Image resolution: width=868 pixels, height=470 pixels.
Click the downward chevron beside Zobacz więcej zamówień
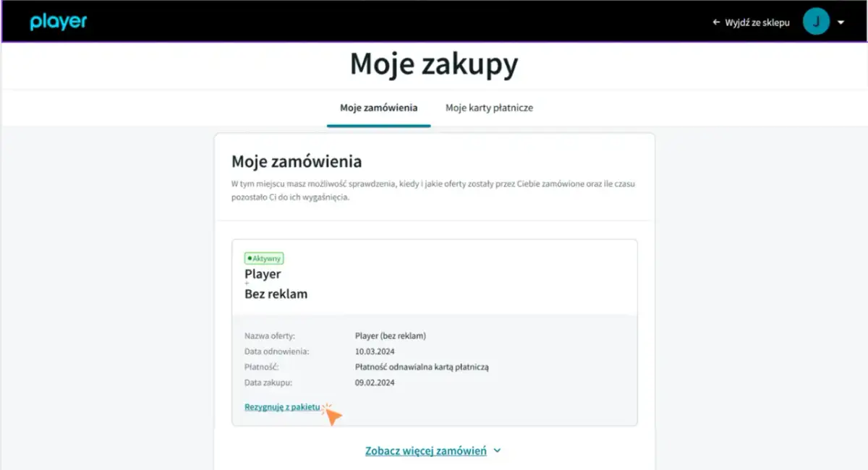(x=496, y=450)
